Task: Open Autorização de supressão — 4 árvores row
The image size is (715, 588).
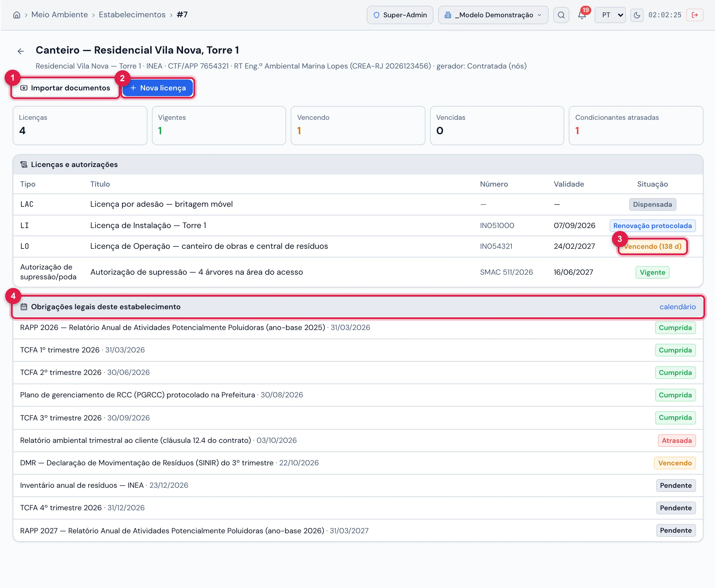Action: pos(358,272)
